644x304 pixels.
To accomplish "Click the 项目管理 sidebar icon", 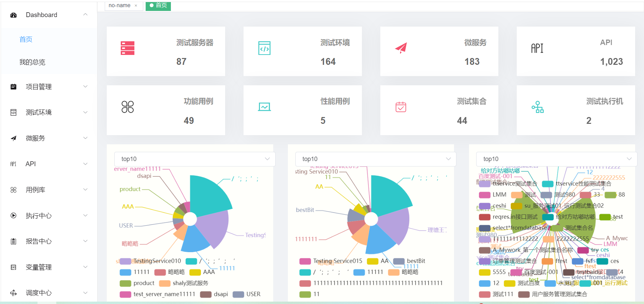I will click(14, 87).
